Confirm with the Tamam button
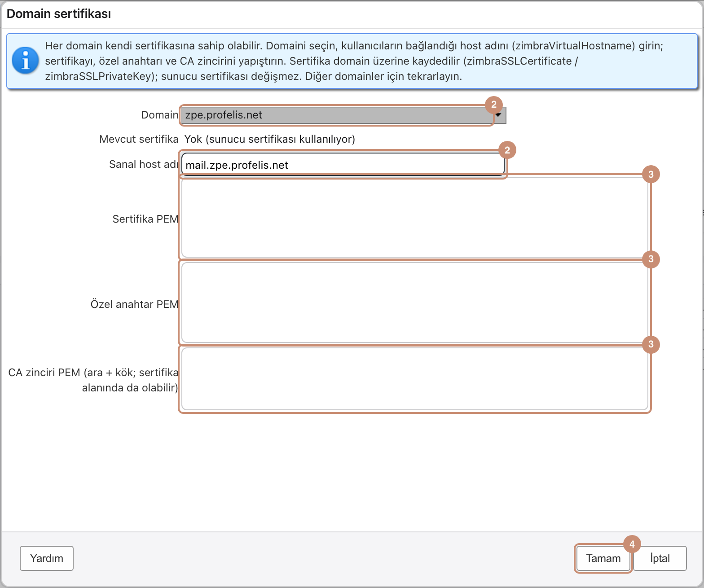This screenshot has height=588, width=704. coord(603,558)
